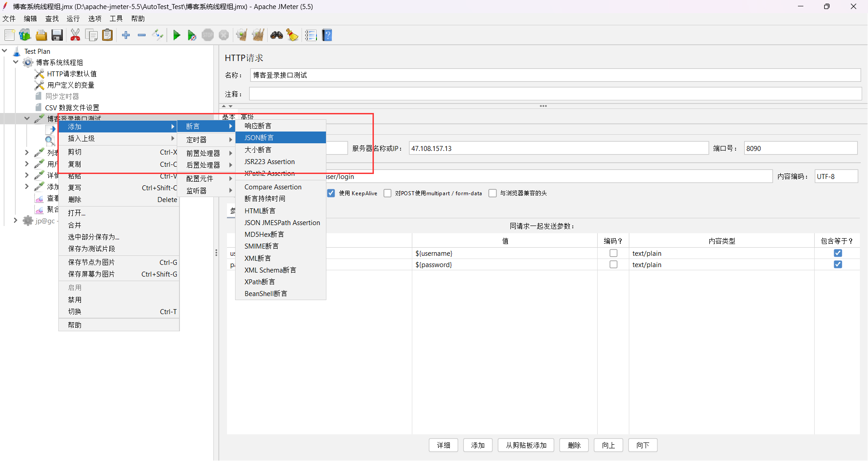The height and width of the screenshot is (461, 868).
Task: Open Search with binoculars icon
Action: [x=277, y=35]
